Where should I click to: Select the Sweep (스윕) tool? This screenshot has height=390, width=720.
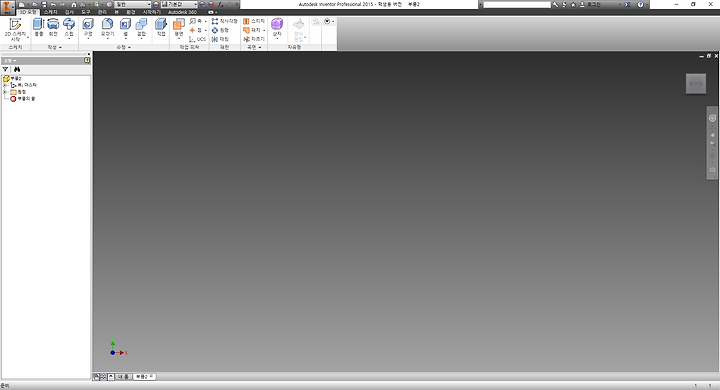click(69, 28)
